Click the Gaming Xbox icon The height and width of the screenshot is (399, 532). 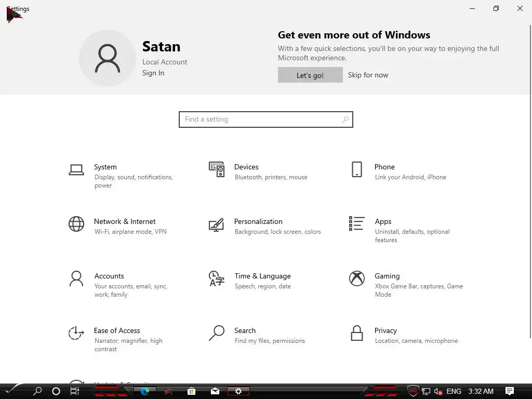tap(356, 278)
